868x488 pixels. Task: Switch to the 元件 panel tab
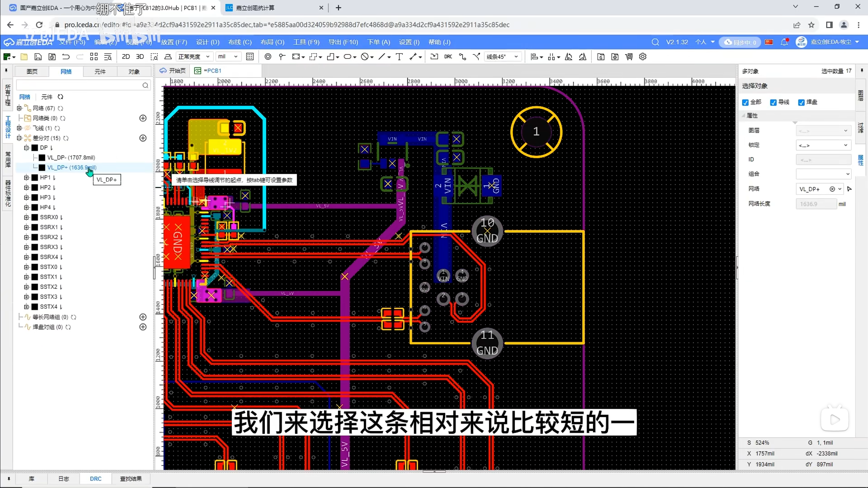(x=100, y=72)
